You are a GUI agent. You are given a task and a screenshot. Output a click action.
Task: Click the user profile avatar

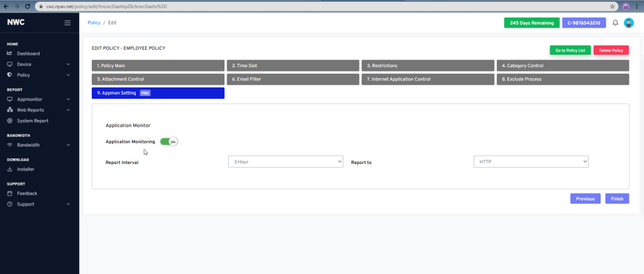pyautogui.click(x=628, y=23)
